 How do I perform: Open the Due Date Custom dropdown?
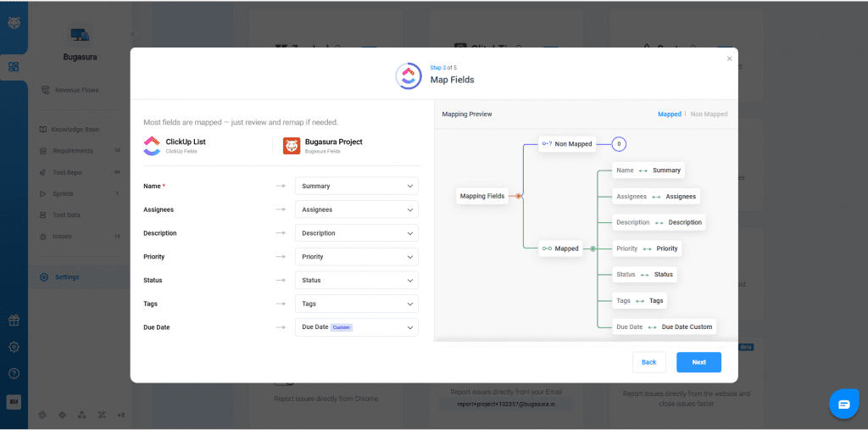[356, 327]
